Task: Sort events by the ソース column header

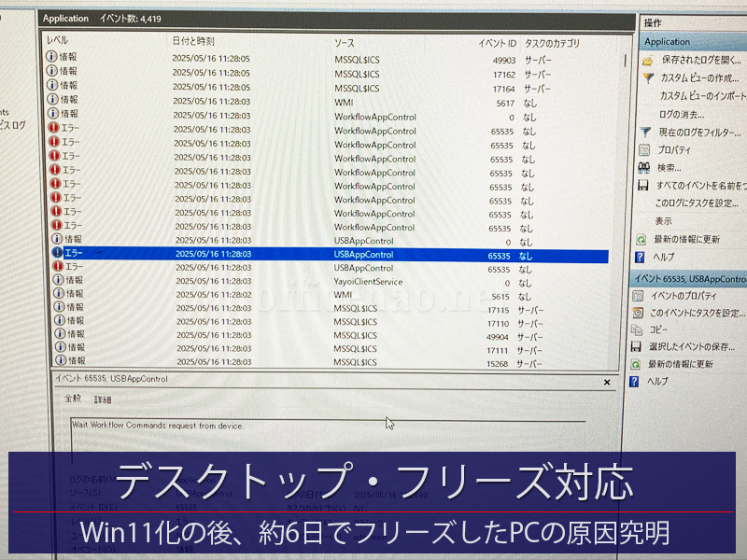Action: pos(344,43)
